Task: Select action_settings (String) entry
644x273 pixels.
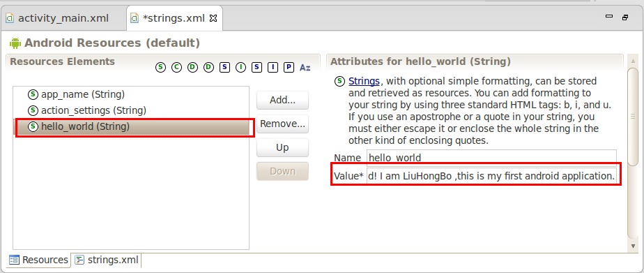Action: [x=131, y=110]
